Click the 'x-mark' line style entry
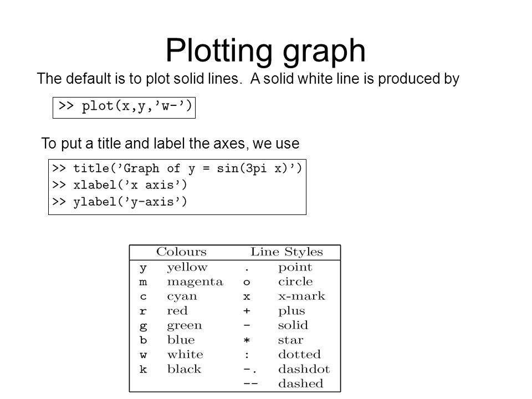Screen dimensions: 532x399 point(301,296)
